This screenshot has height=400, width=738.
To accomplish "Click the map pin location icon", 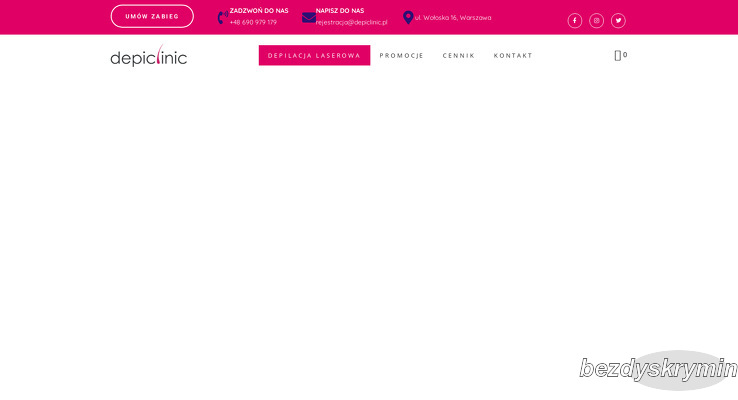I will pyautogui.click(x=408, y=17).
